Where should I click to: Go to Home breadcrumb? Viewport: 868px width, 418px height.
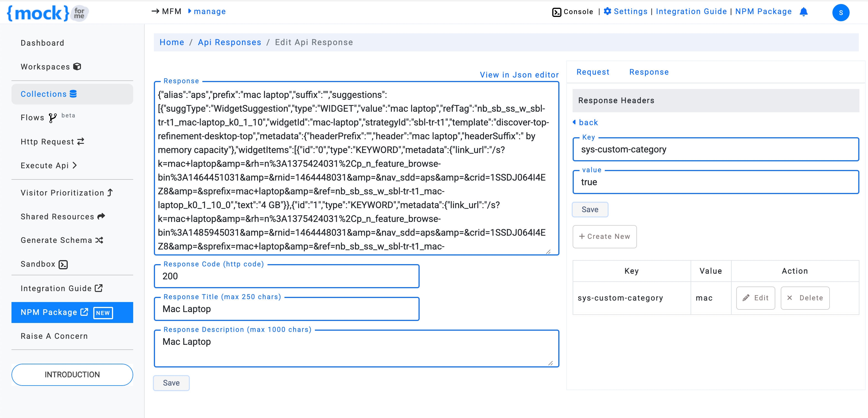(172, 42)
